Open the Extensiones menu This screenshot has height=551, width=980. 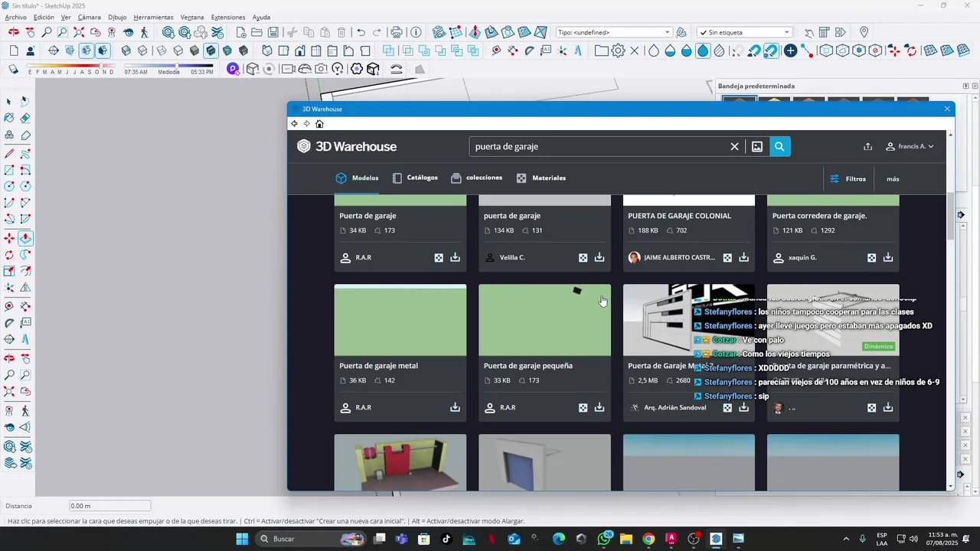tap(228, 17)
